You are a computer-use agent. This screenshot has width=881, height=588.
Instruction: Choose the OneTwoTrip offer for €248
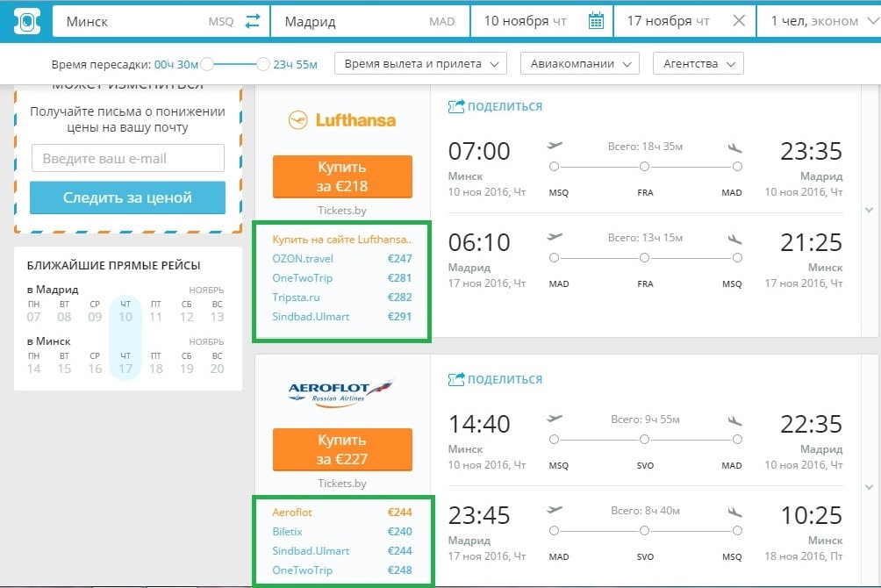342,570
